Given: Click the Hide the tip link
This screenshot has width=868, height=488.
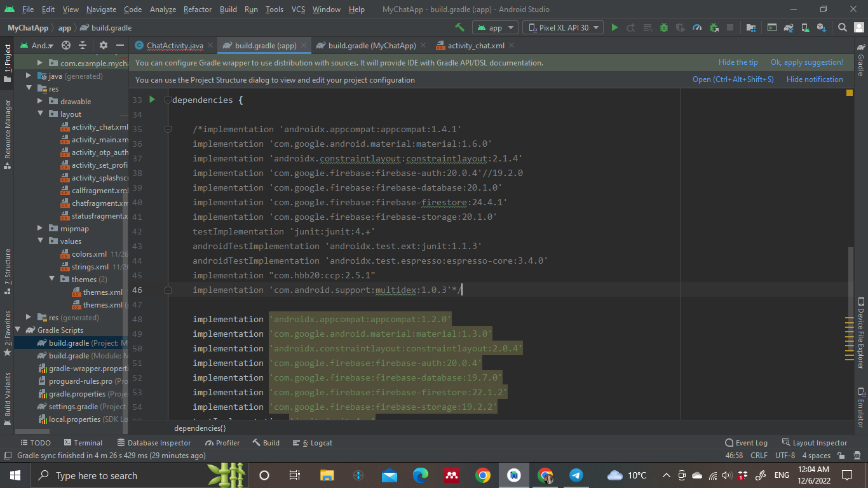Looking at the screenshot, I should coord(738,62).
